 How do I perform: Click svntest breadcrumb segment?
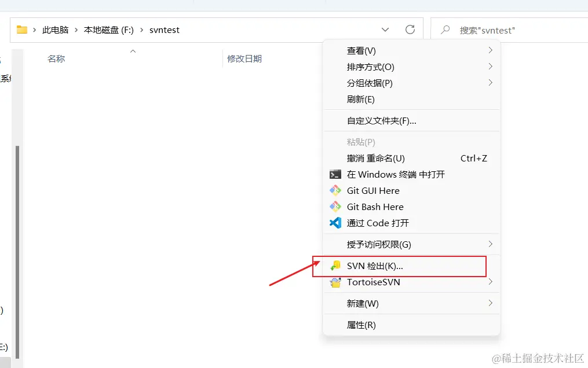[x=165, y=30]
